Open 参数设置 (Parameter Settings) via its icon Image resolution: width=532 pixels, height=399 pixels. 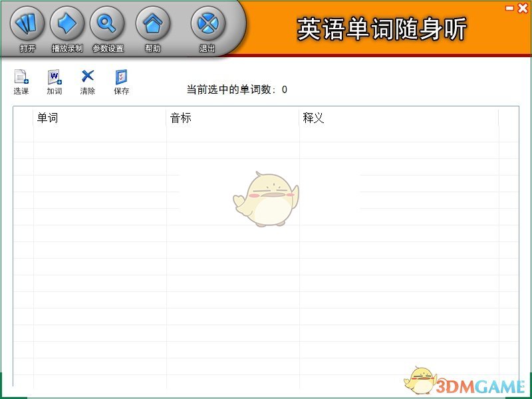pyautogui.click(x=106, y=25)
